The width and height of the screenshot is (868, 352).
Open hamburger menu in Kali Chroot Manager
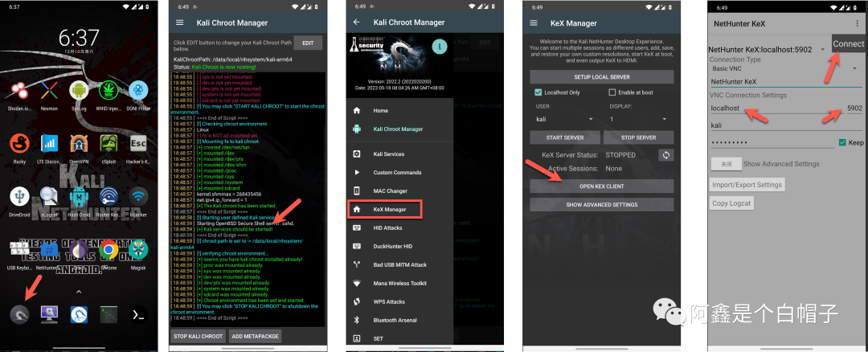[x=179, y=23]
